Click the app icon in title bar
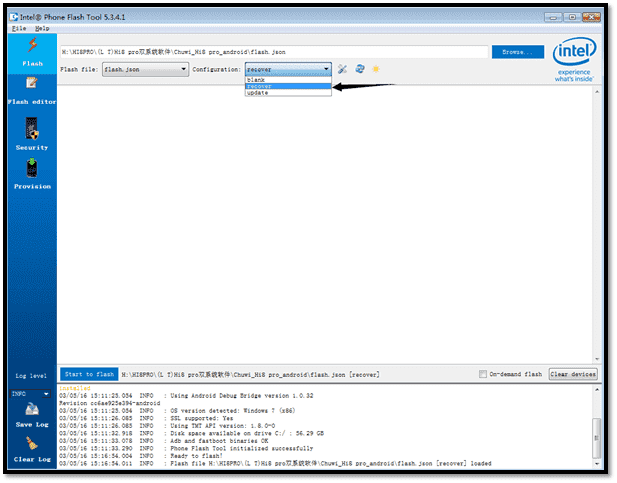 14,17
